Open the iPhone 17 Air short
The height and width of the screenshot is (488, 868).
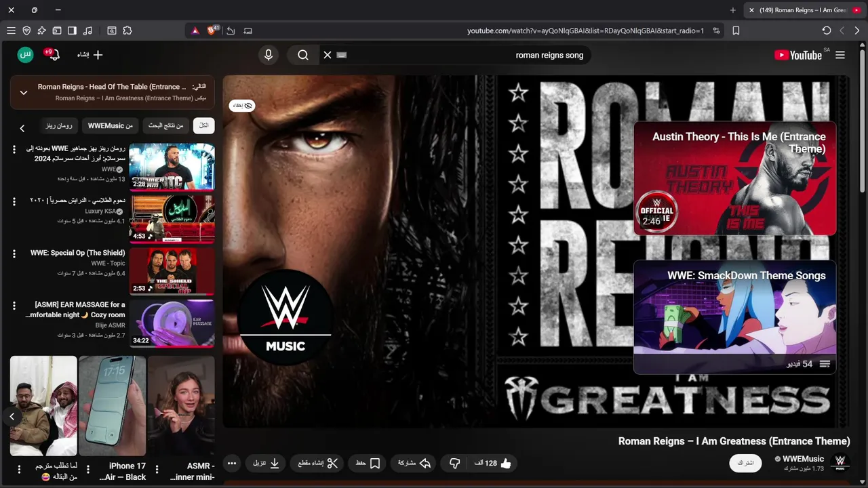(x=113, y=406)
